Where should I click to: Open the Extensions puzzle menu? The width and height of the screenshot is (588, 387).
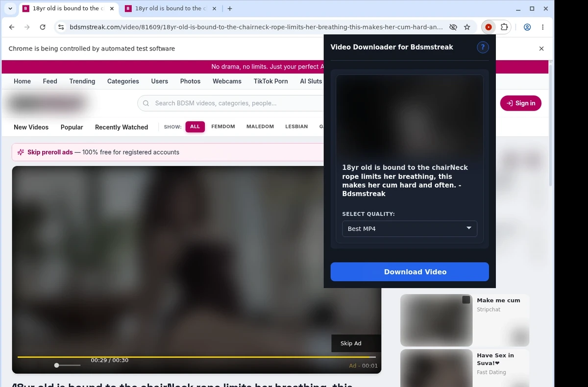click(x=504, y=27)
